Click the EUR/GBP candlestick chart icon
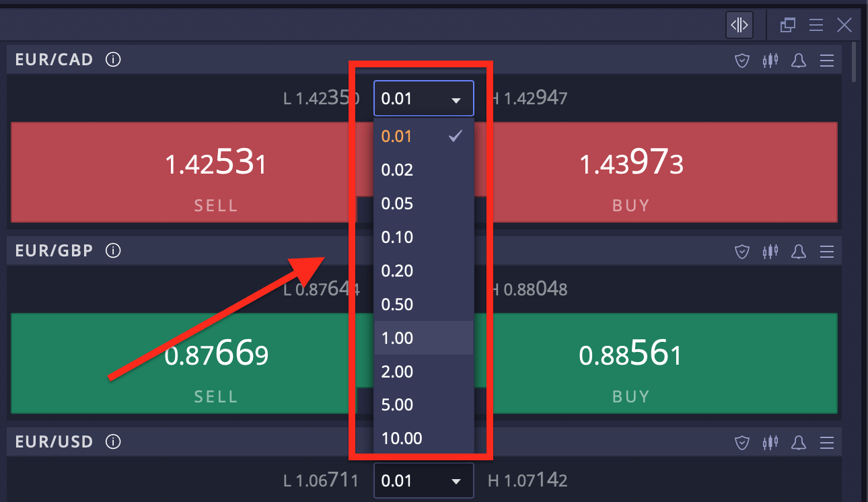868x502 pixels. 770,250
